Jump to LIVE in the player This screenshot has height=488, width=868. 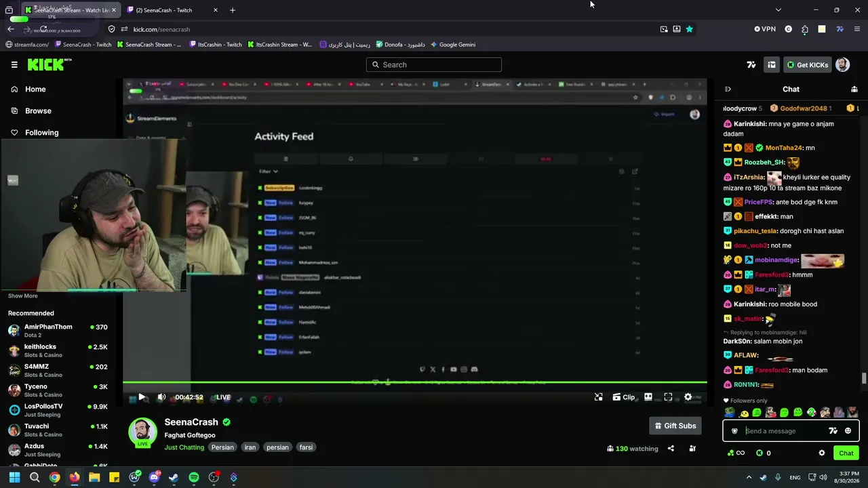[x=223, y=397]
